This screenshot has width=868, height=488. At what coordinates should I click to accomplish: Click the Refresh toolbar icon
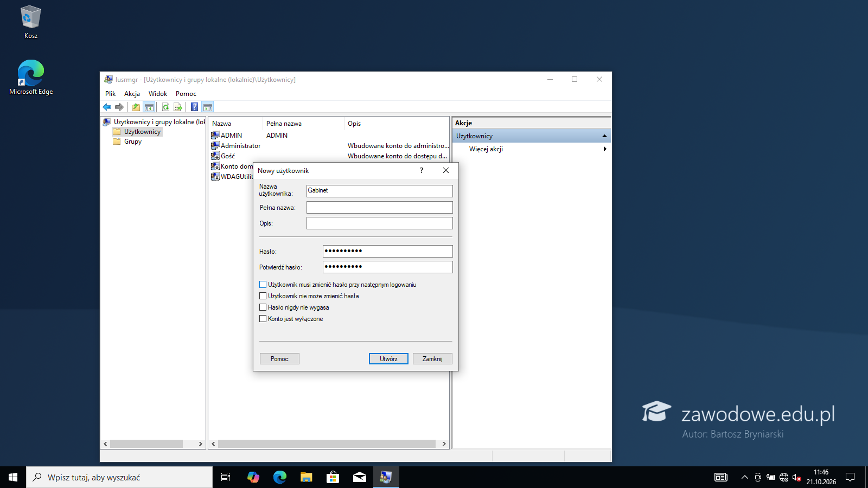coord(166,107)
